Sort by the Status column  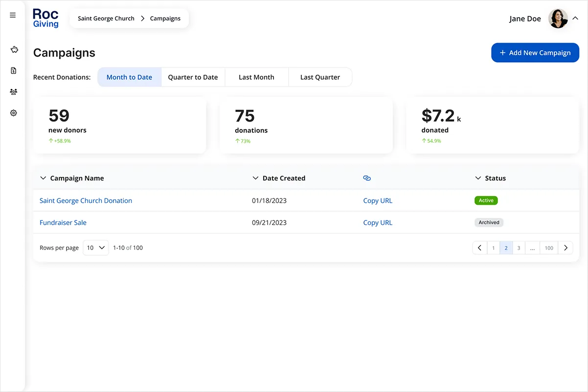(495, 178)
